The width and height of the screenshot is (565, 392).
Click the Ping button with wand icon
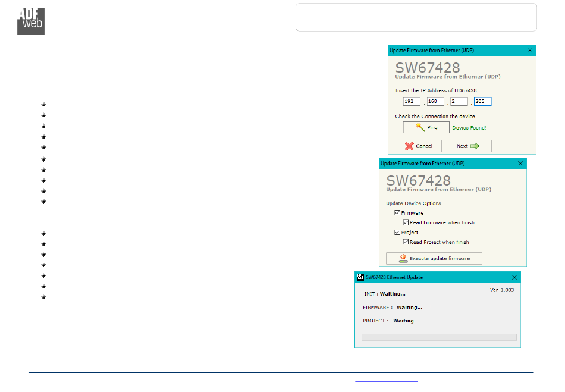[426, 127]
